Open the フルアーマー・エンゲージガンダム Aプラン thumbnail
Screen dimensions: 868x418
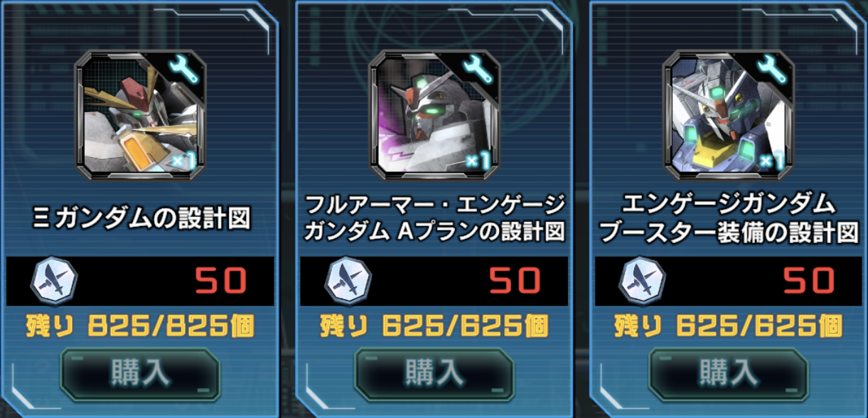click(x=434, y=116)
